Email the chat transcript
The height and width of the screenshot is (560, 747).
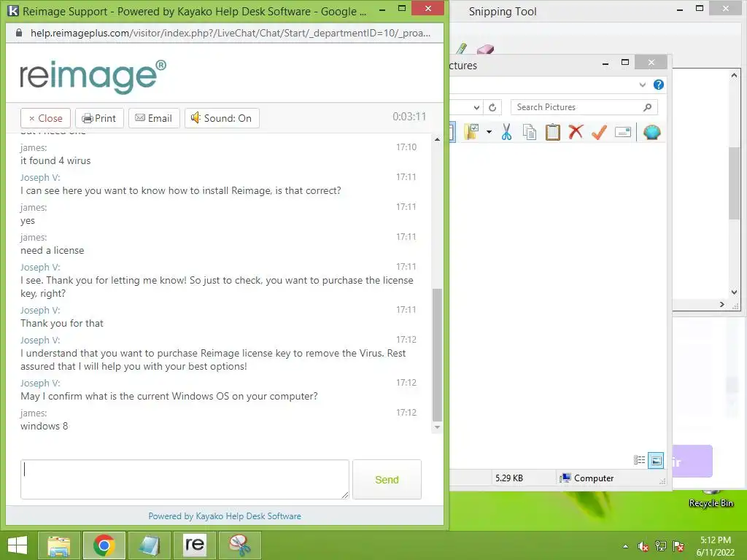coord(154,118)
